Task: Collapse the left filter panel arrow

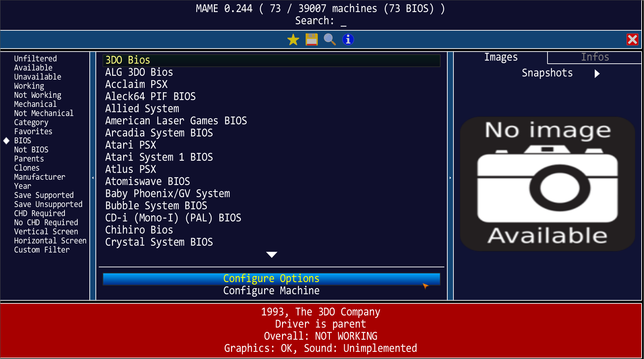Action: (93, 178)
